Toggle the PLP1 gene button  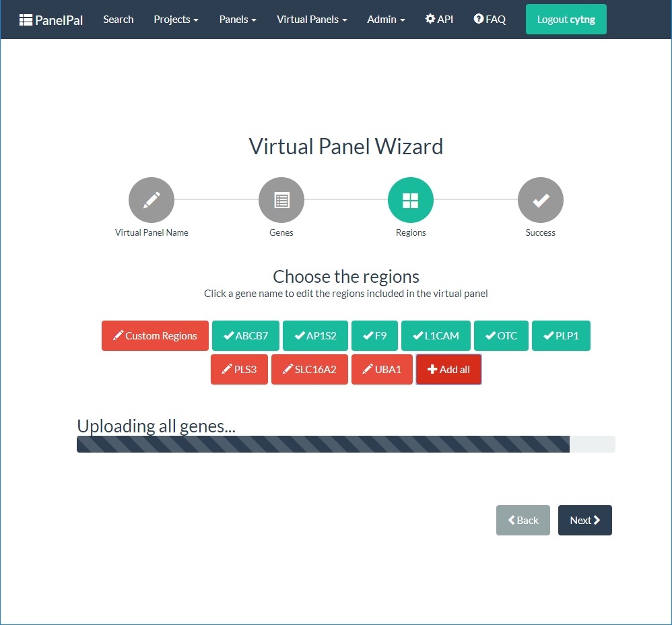pos(561,335)
